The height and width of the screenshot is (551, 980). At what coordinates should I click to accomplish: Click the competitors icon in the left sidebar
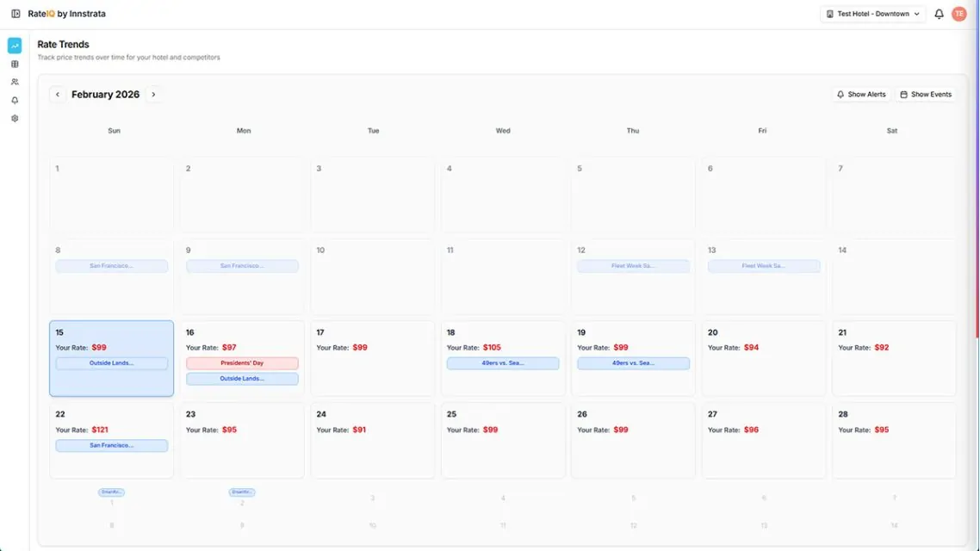[14, 81]
